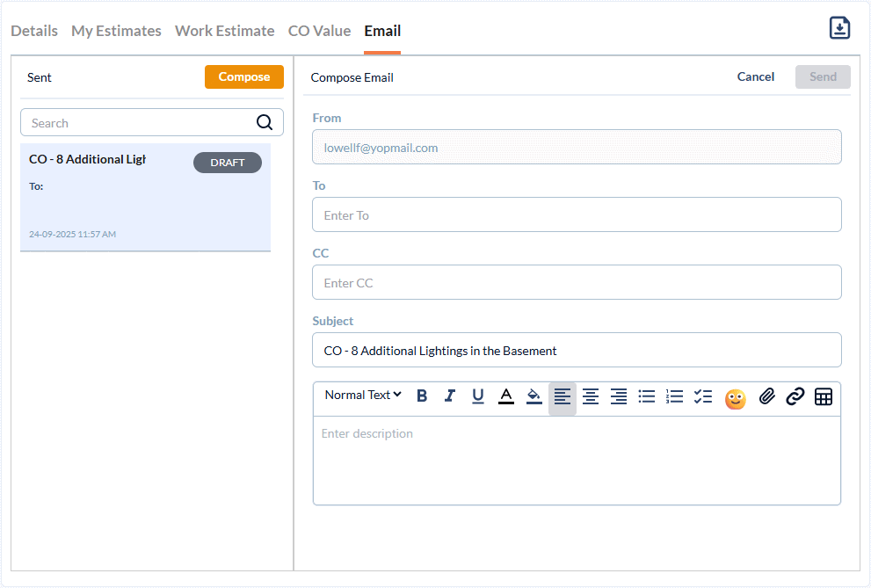871x588 pixels.
Task: Insert a table
Action: pyautogui.click(x=824, y=396)
